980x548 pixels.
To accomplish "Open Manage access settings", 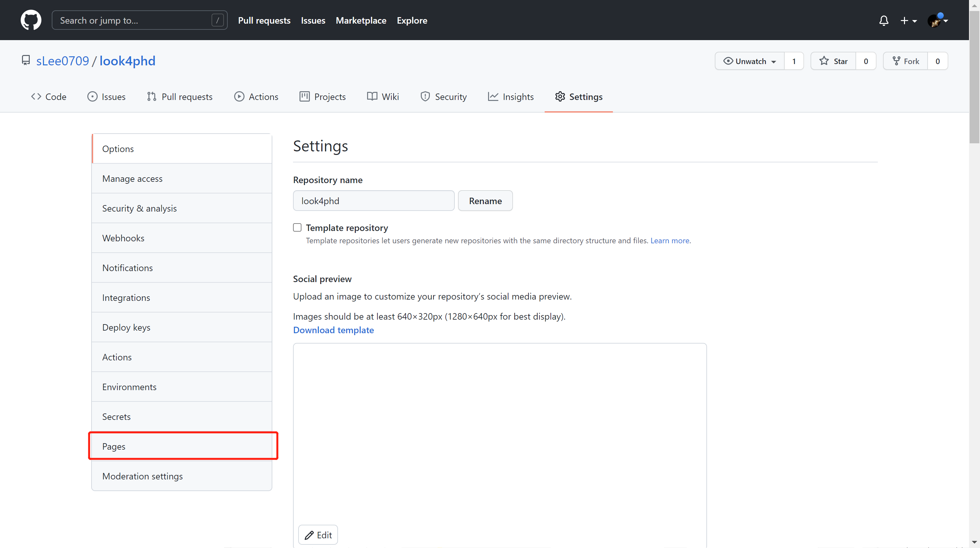I will pyautogui.click(x=182, y=179).
